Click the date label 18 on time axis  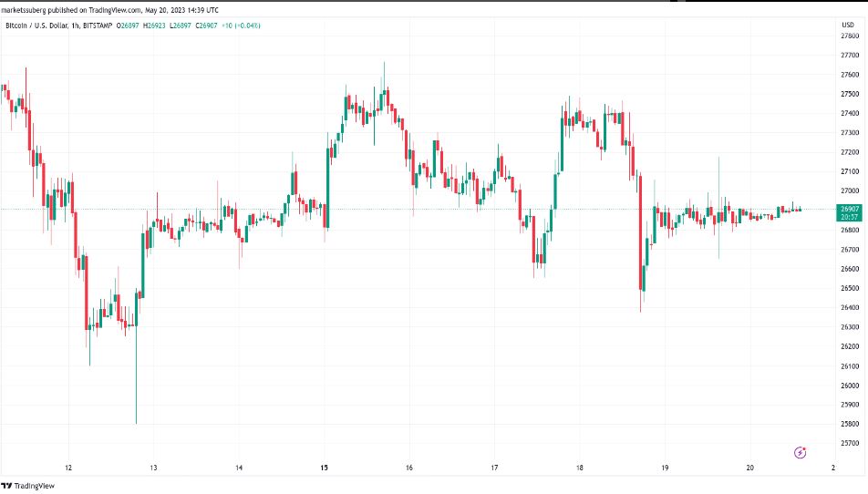(580, 468)
